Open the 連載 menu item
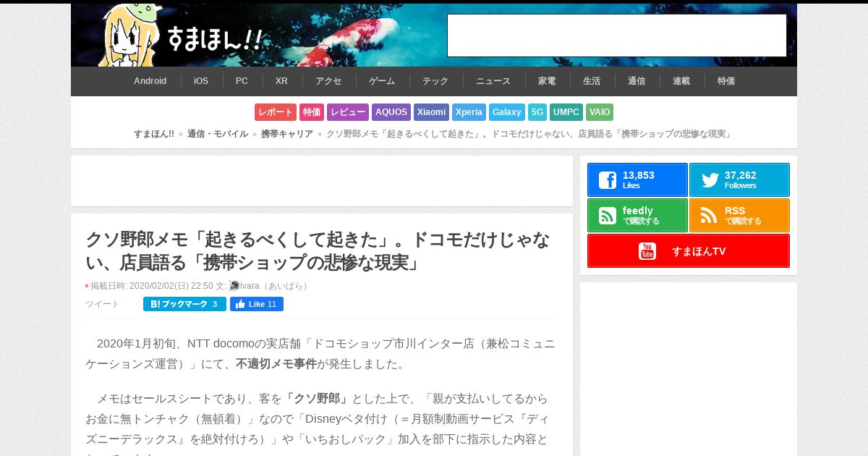Image resolution: width=868 pixels, height=456 pixels. coord(681,81)
